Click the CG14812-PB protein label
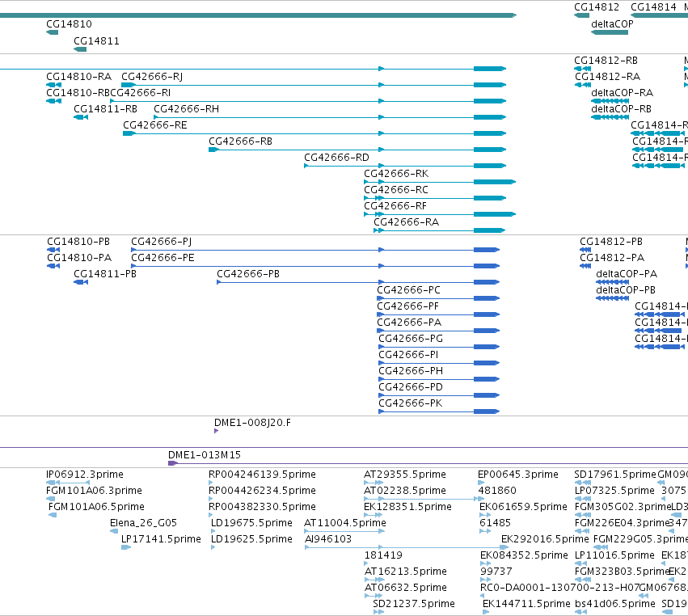Image resolution: width=688 pixels, height=616 pixels. pyautogui.click(x=611, y=242)
